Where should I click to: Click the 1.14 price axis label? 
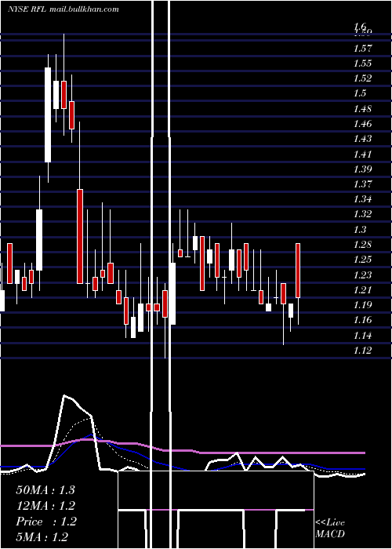[x=362, y=336]
